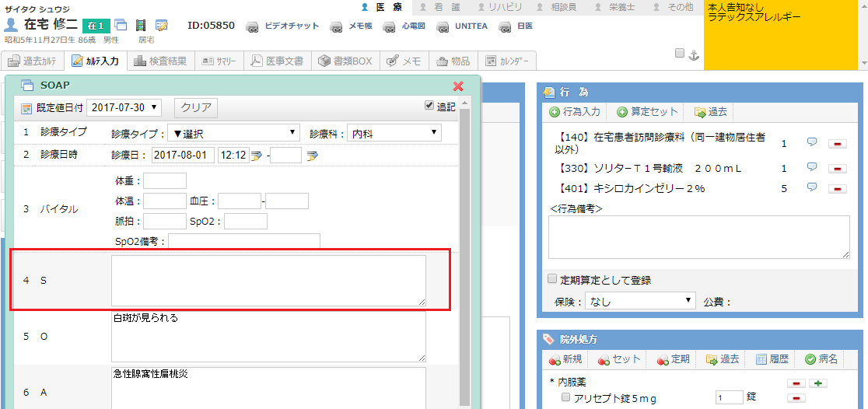Click the comment bubble for 【140】在宅患者訪問診療料
The image size is (868, 409).
[x=812, y=143]
